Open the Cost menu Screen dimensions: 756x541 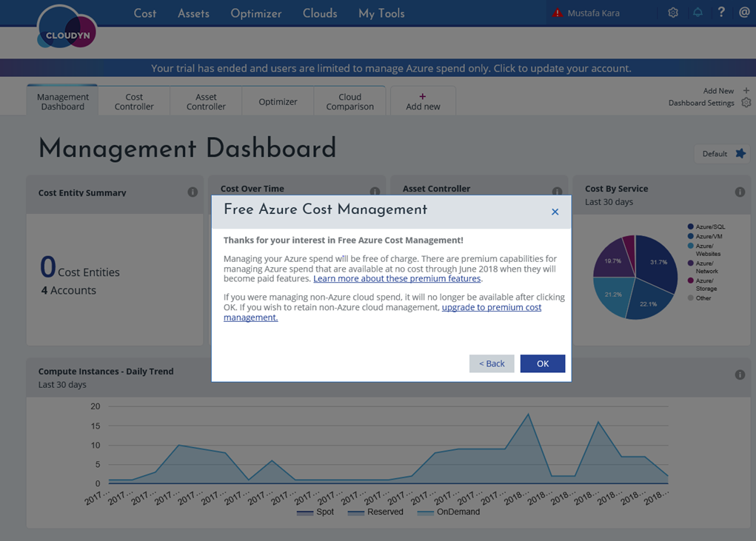145,13
